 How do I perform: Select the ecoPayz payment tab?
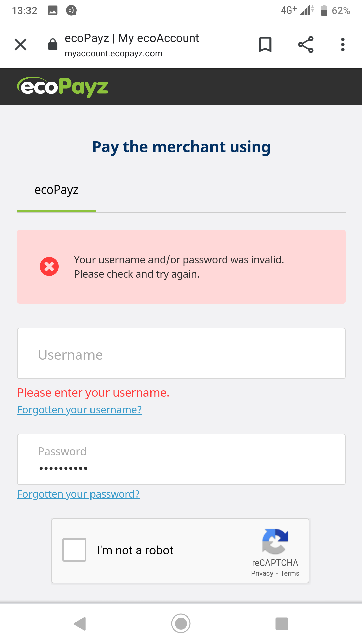tap(56, 190)
